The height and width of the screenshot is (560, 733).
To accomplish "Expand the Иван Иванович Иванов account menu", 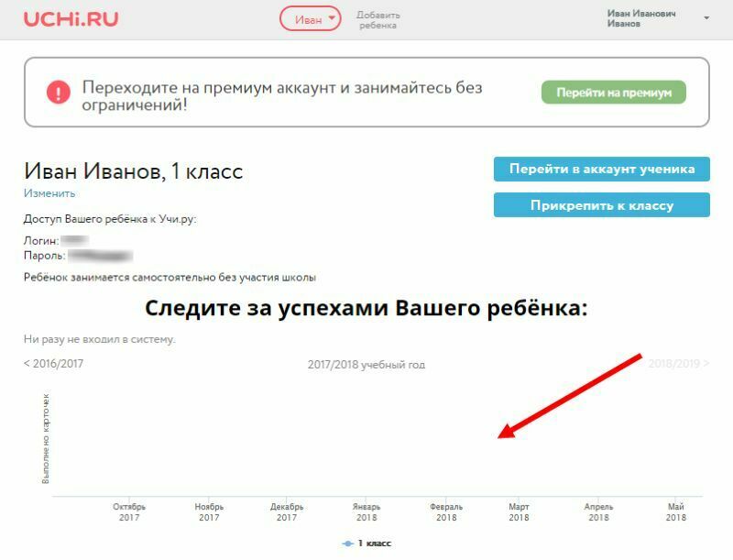I will 706,18.
